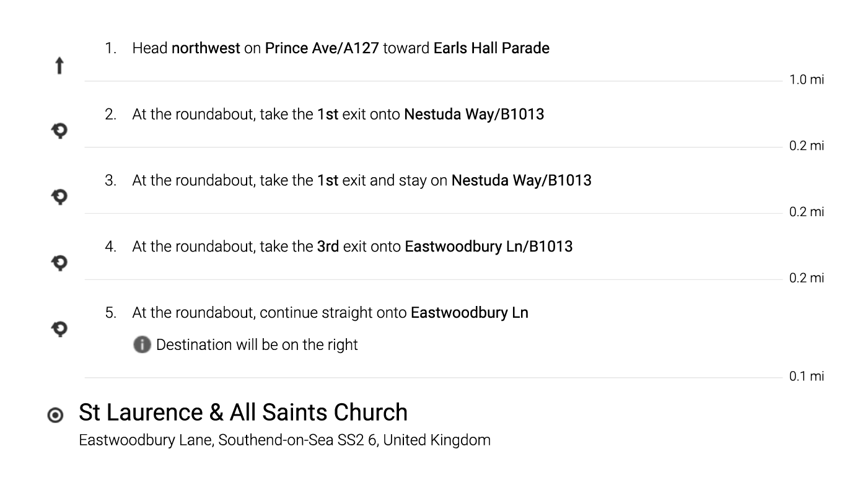Click the '1.0 mi' distance label
868x498 pixels.
click(806, 80)
